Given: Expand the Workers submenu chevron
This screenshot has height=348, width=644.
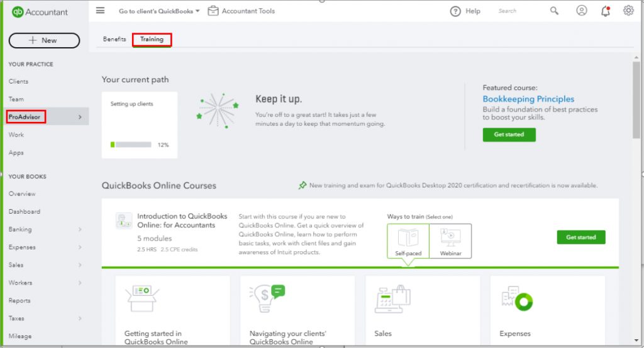Looking at the screenshot, I should 80,283.
